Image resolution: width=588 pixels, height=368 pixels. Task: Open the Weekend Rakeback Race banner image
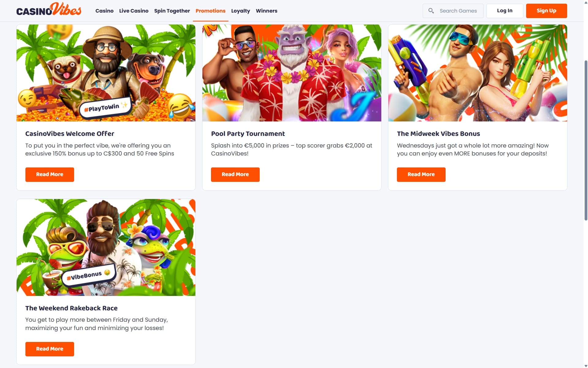coord(106,247)
